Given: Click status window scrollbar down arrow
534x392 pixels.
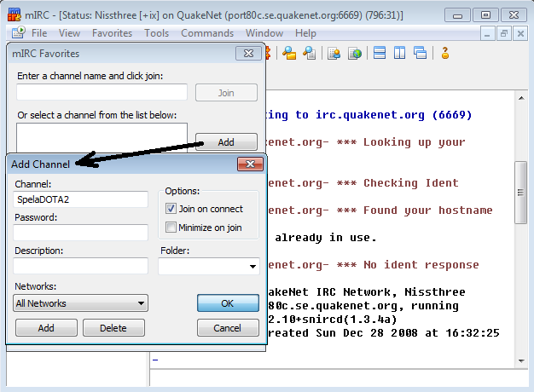Looking at the screenshot, I should click(521, 361).
